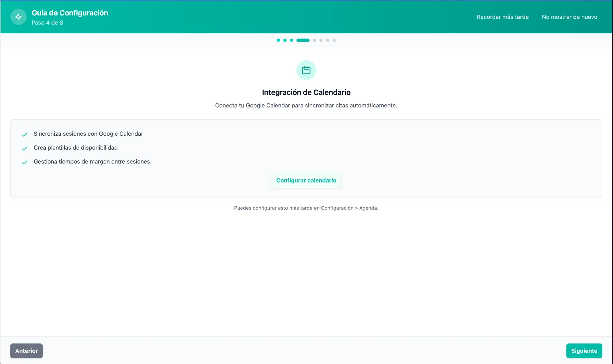
Task: Select No mostrar de nuevo
Action: (x=569, y=17)
